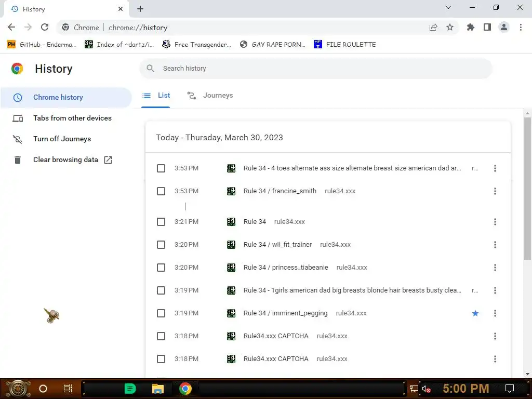
Task: Open a new tab with the plus button
Action: (x=140, y=9)
